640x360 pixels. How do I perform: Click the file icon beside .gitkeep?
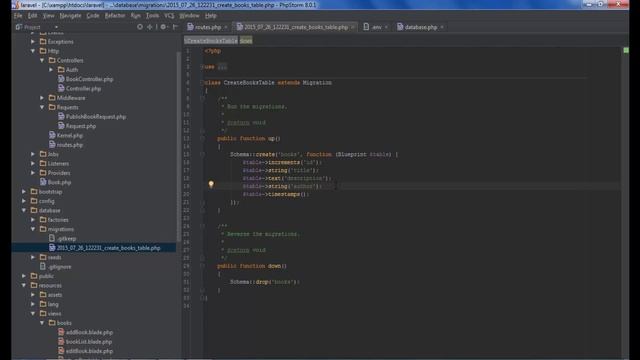pos(52,238)
